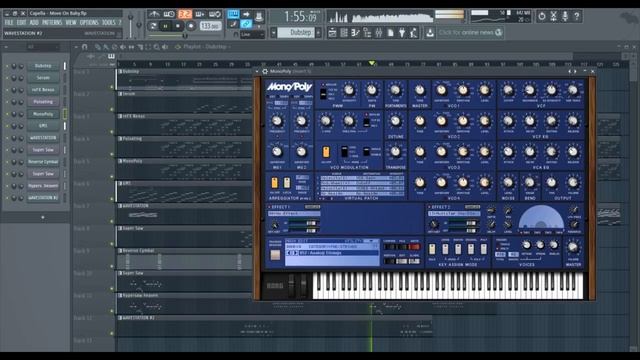The image size is (640, 360).
Task: Open the FILE menu
Action: pos(9,22)
